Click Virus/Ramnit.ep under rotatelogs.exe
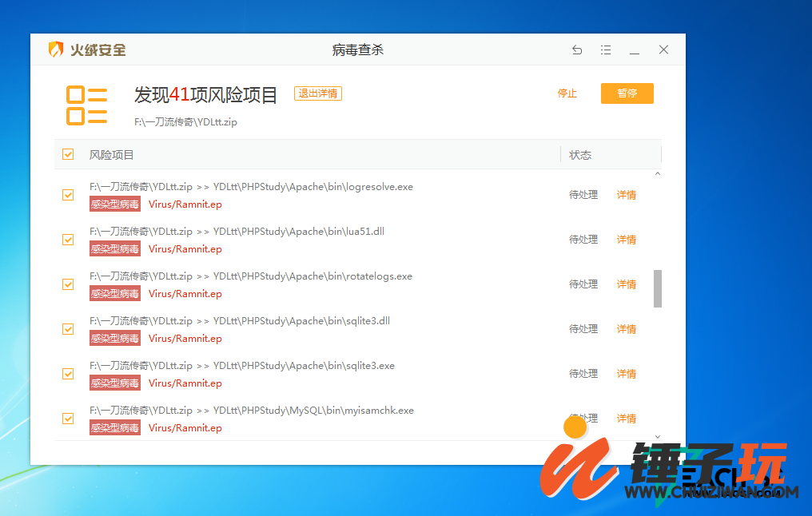Image resolution: width=812 pixels, height=516 pixels. (185, 293)
